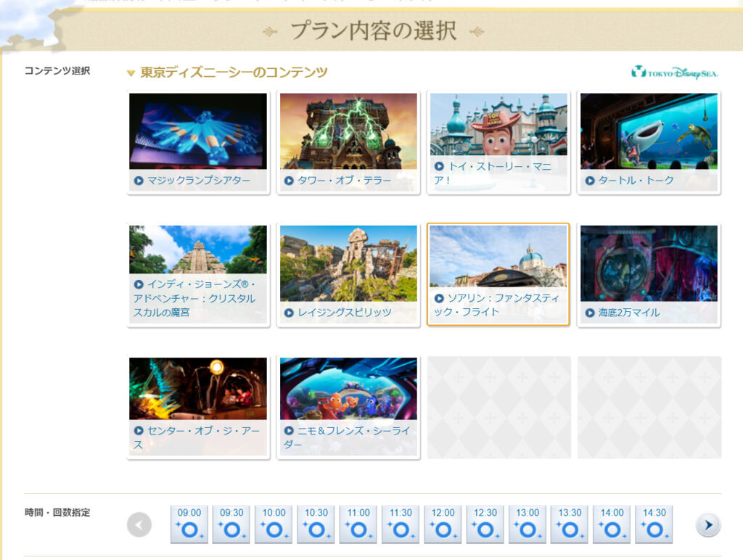
Task: Select the 14:00 time slot
Action: 612,524
